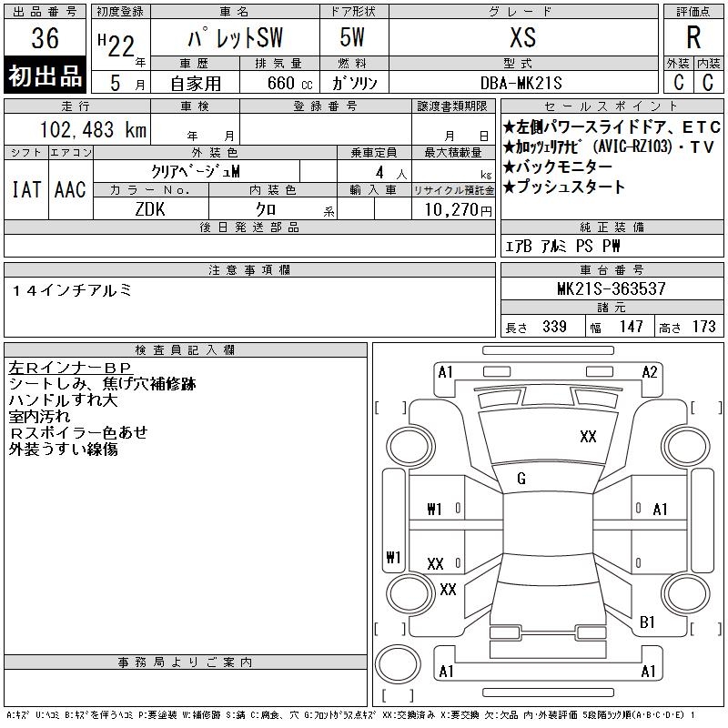
Task: Select the XX mark on the hood
Action: [588, 437]
